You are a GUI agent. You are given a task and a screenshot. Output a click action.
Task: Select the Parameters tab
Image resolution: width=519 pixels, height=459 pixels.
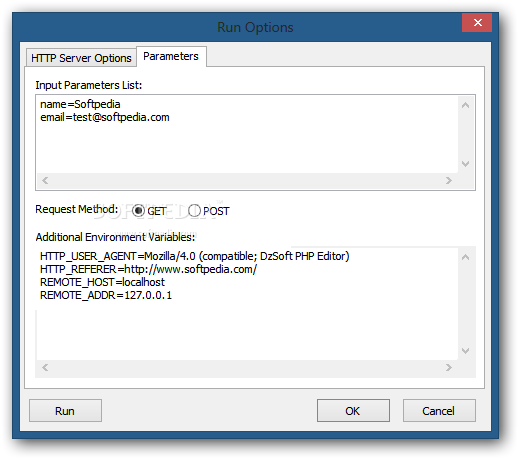[x=171, y=56]
